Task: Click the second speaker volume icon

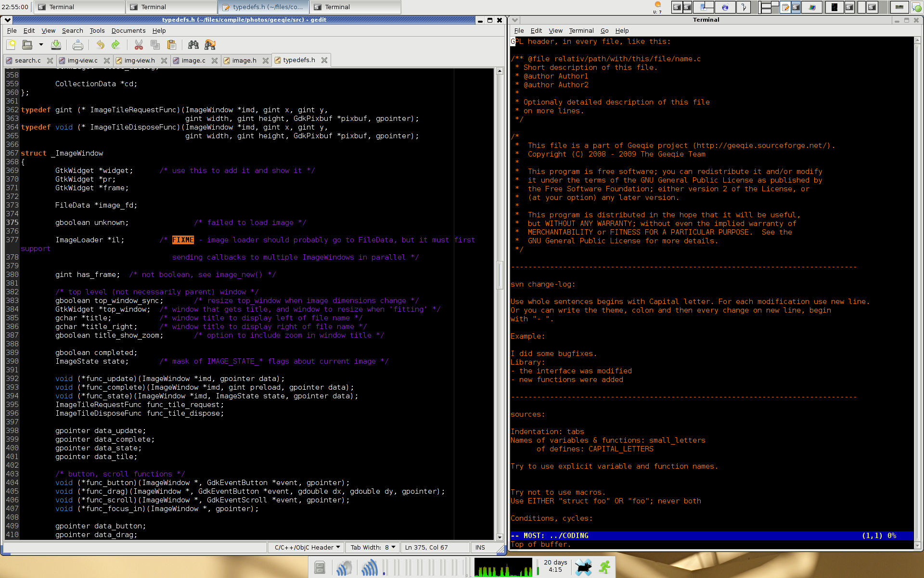Action: 370,567
